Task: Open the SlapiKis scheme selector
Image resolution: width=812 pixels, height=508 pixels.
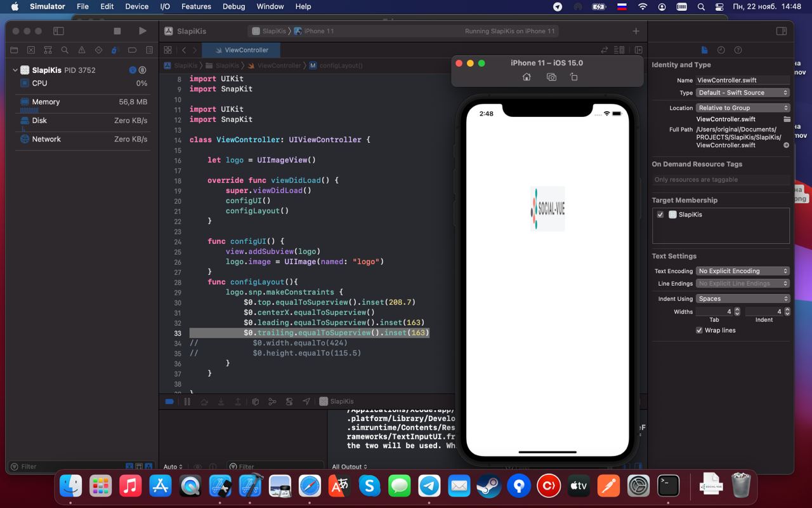Action: [x=269, y=31]
